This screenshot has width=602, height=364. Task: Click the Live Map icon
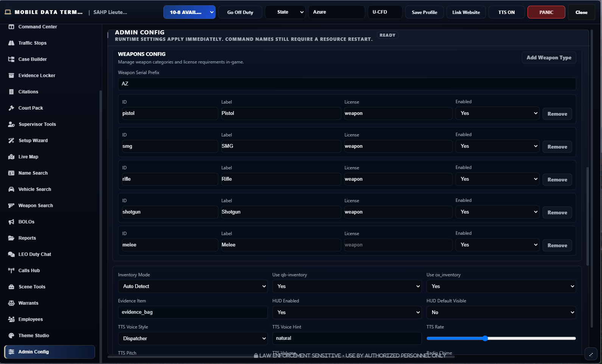(11, 157)
